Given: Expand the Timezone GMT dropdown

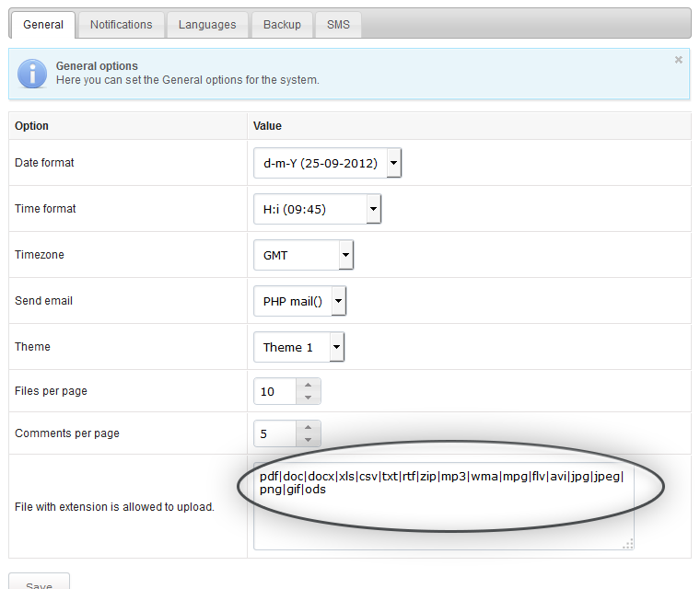Looking at the screenshot, I should 304,255.
